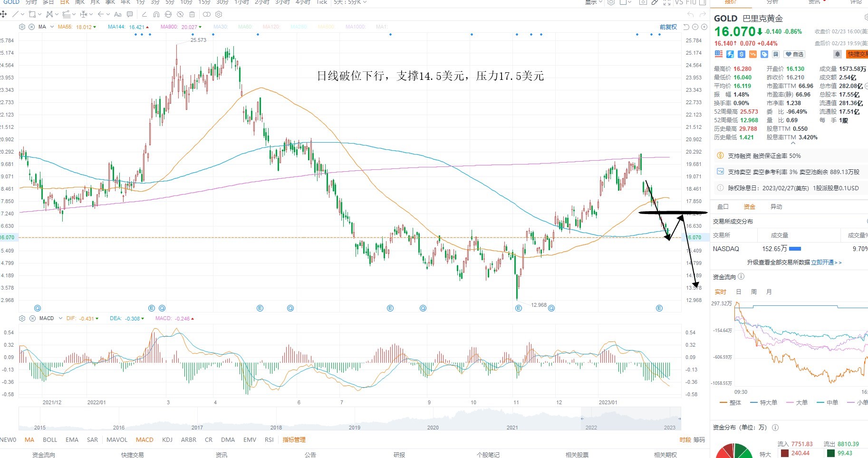Screen dimensions: 868x458
Task: Switch to the 周K weekly chart tab
Action: [79, 2]
